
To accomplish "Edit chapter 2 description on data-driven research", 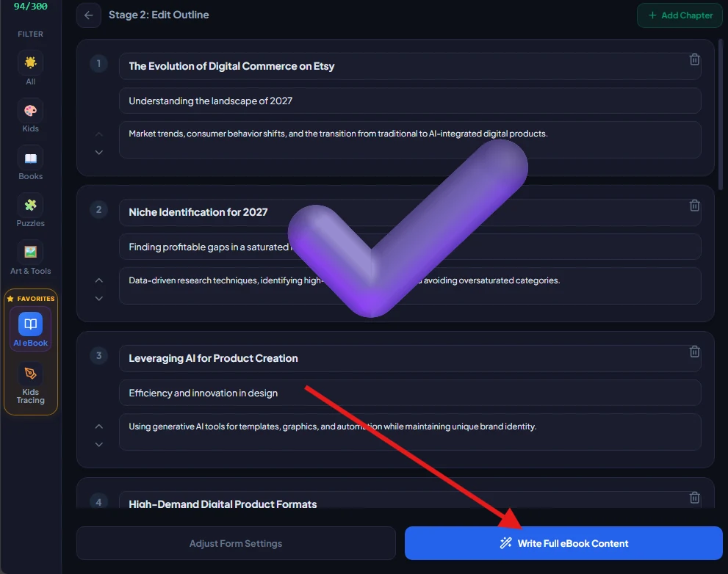I will [x=410, y=286].
